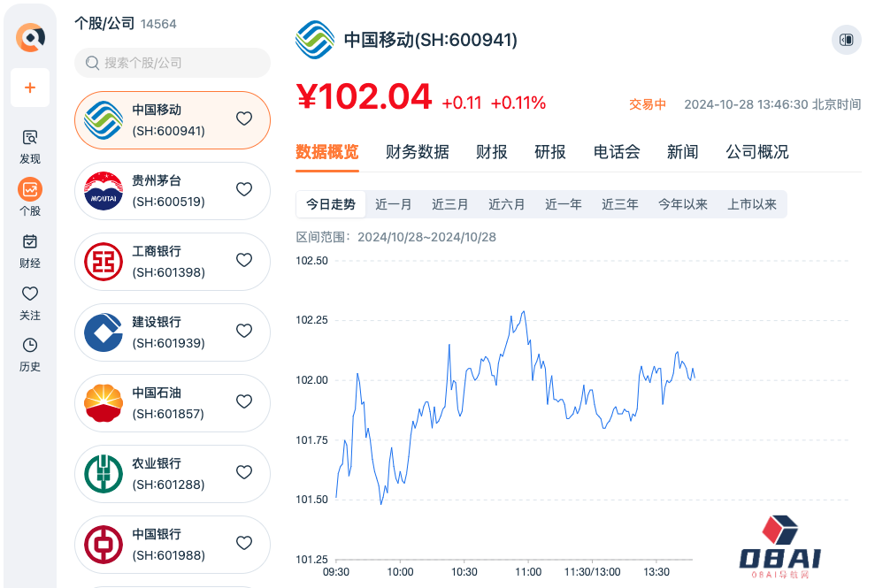Click the ¥102.04 current price
The height and width of the screenshot is (588, 875).
(364, 96)
